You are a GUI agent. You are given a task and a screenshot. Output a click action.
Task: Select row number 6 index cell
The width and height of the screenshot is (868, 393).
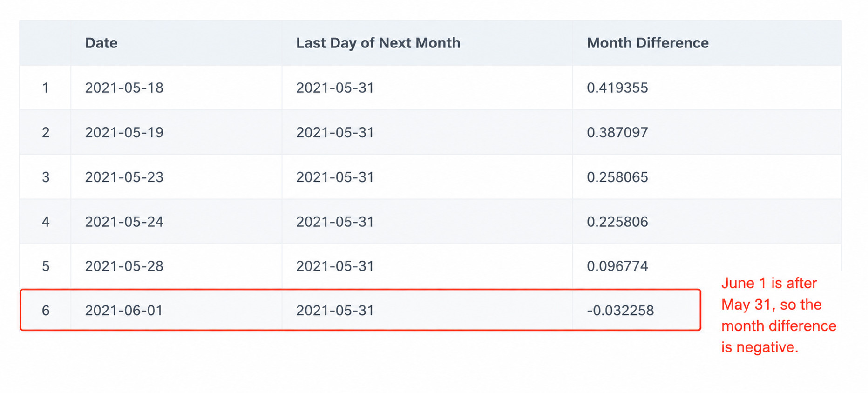pyautogui.click(x=45, y=310)
